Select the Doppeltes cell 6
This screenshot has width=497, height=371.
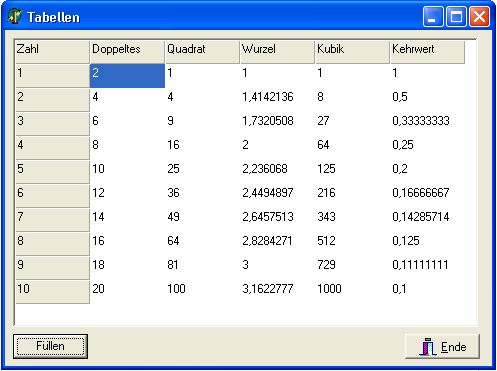pos(127,124)
